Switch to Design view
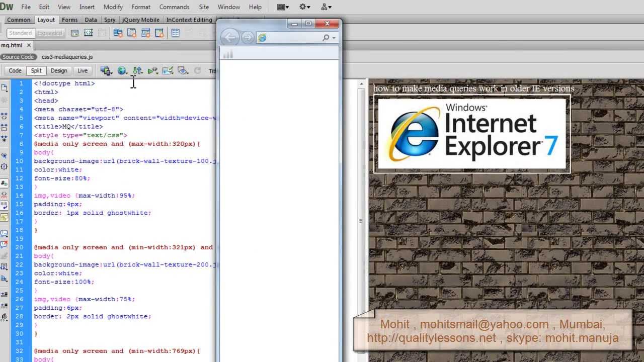This screenshot has height=362, width=644. [59, 71]
